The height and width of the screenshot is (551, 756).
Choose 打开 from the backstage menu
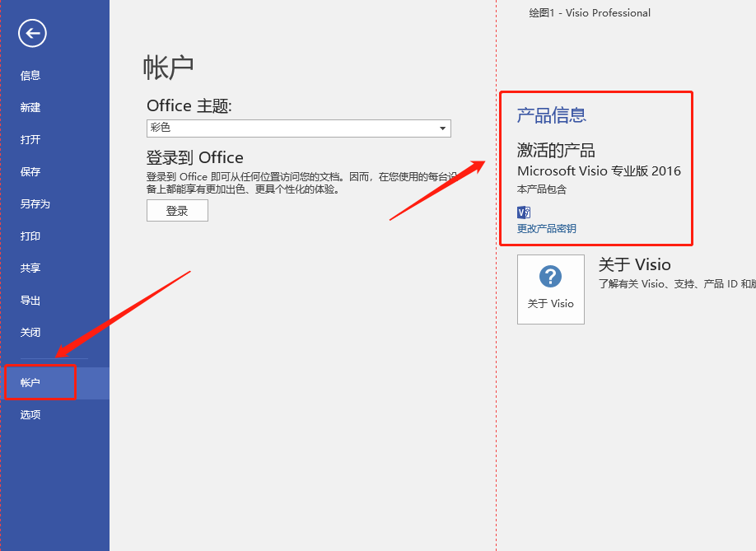(30, 140)
